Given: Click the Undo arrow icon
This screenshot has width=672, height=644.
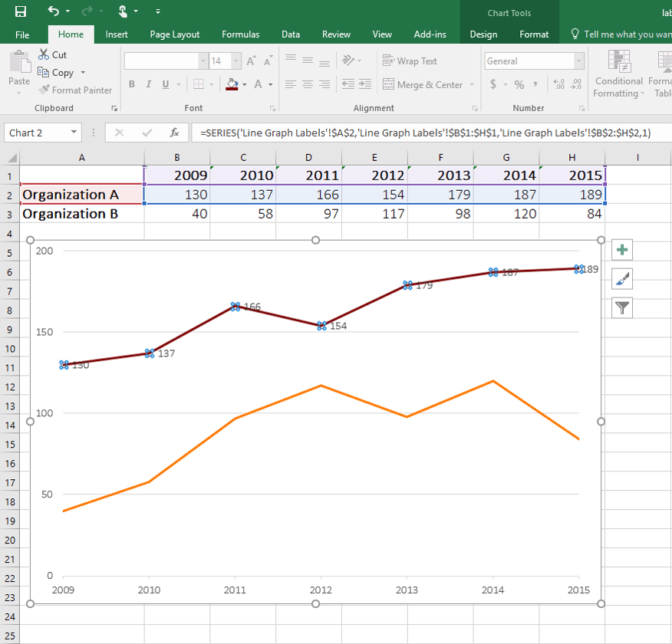Looking at the screenshot, I should 54,11.
